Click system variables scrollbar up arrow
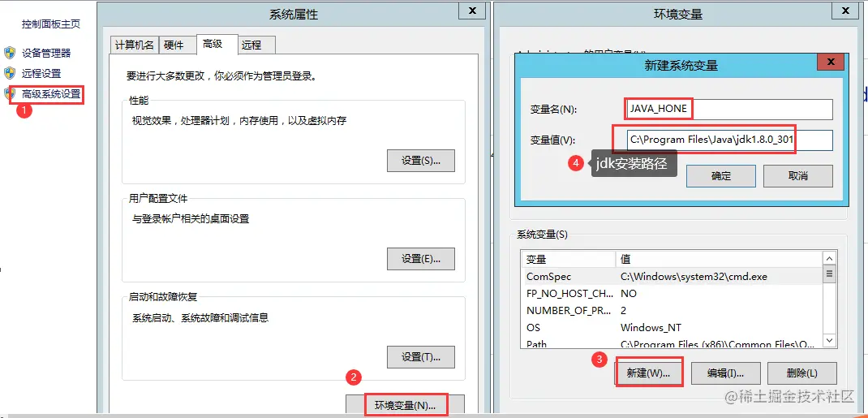The height and width of the screenshot is (418, 868). [x=829, y=259]
